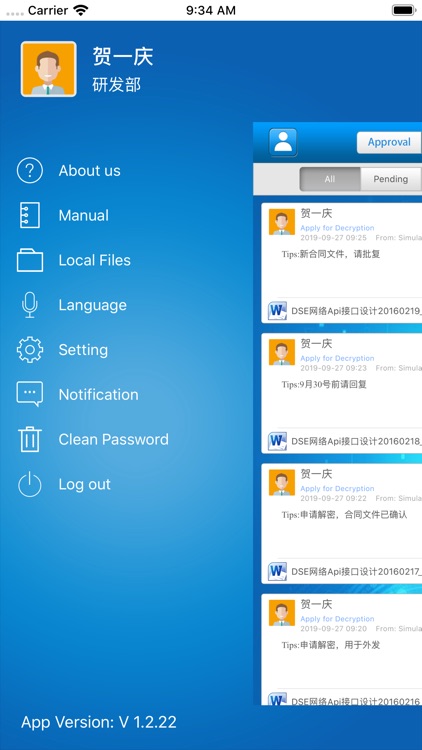
Task: Tap the large user avatar beside 贺一庆 研发部
Action: pyautogui.click(x=48, y=69)
